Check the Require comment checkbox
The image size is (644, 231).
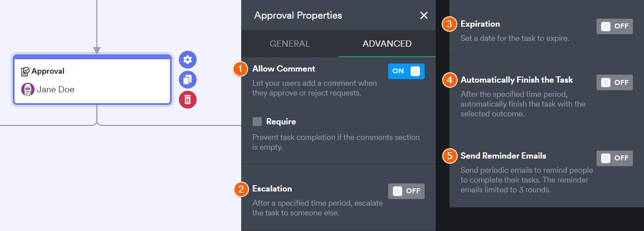(x=257, y=122)
